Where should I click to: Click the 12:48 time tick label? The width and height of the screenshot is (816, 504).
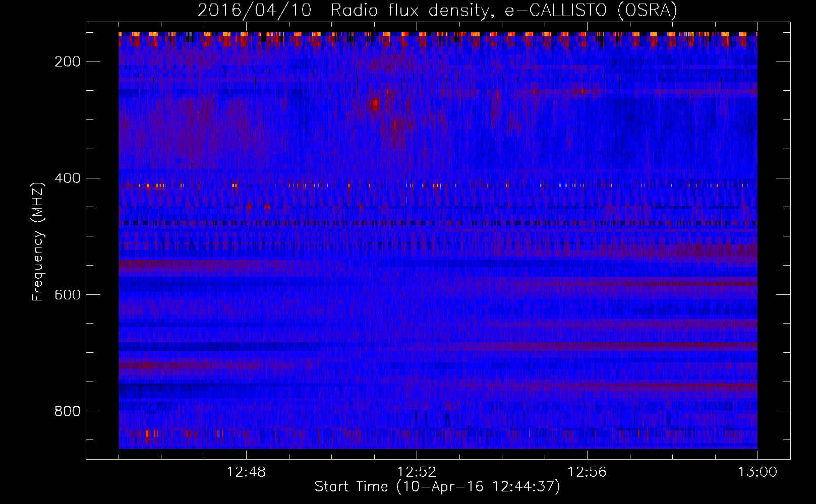pyautogui.click(x=246, y=472)
